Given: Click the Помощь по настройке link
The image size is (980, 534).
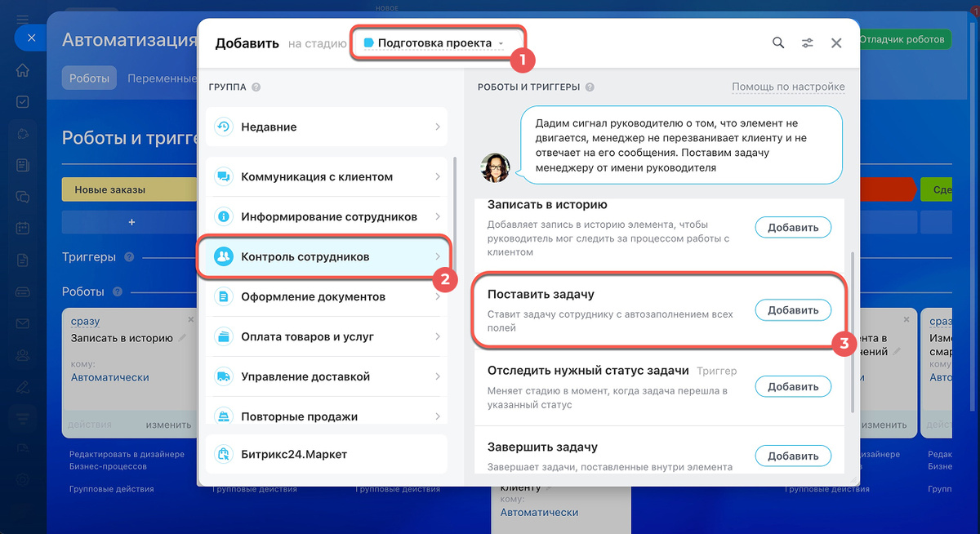Looking at the screenshot, I should (788, 86).
